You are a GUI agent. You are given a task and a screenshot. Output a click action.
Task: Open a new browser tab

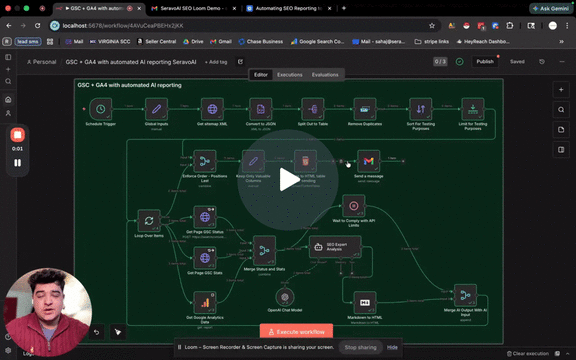[x=344, y=8]
